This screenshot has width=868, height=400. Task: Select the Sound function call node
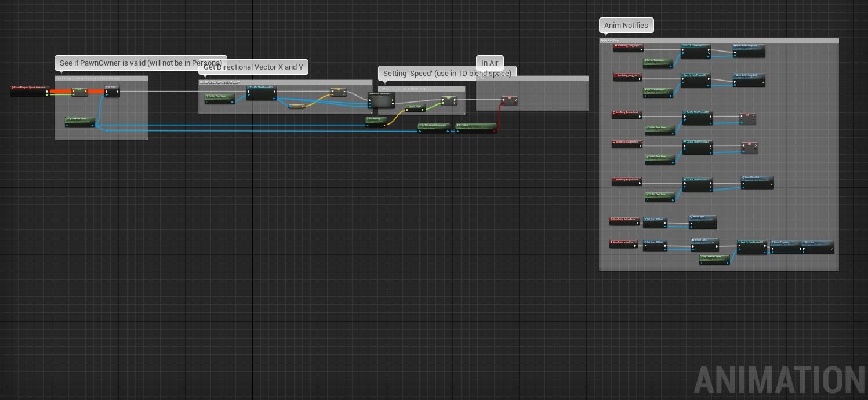pos(757,183)
